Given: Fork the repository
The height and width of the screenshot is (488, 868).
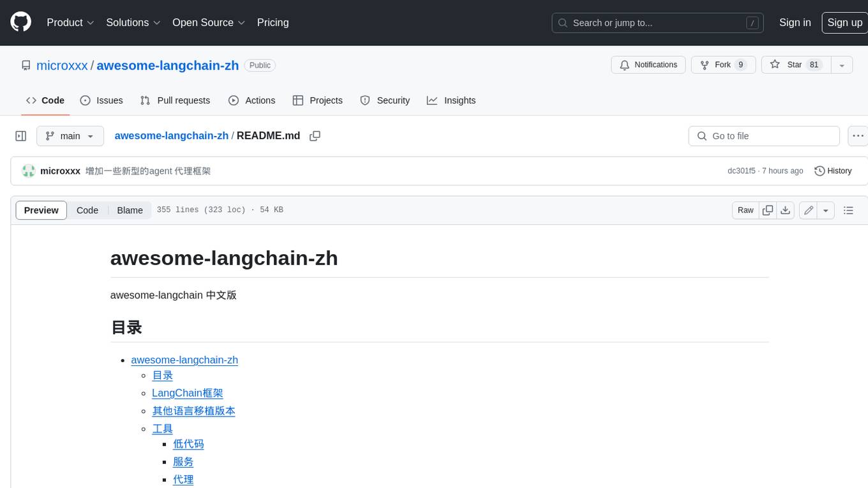Looking at the screenshot, I should pyautogui.click(x=723, y=65).
